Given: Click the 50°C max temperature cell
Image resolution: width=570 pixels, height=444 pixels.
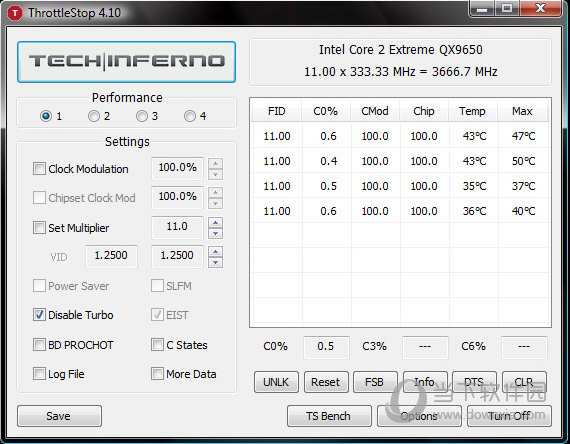Looking at the screenshot, I should coord(523,161).
